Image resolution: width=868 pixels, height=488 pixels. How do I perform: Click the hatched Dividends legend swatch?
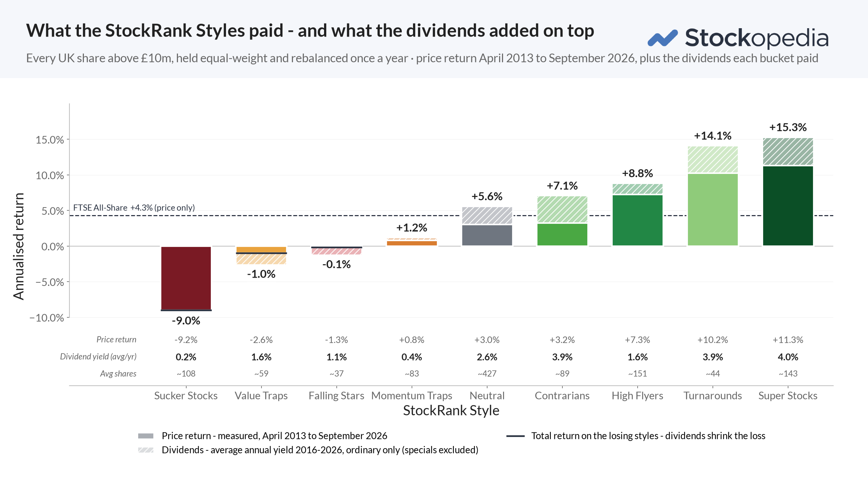click(x=146, y=450)
